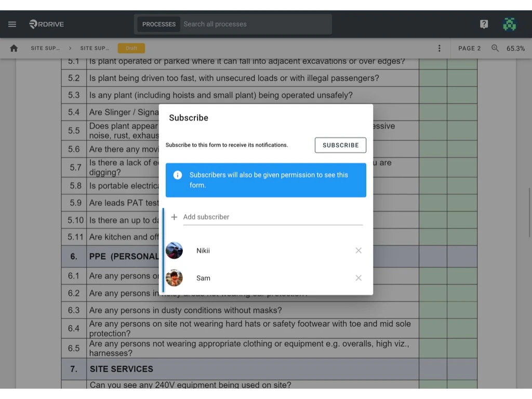Screen dimensions: 532x399
Task: Click the RDRIVE logo
Action: pyautogui.click(x=46, y=24)
